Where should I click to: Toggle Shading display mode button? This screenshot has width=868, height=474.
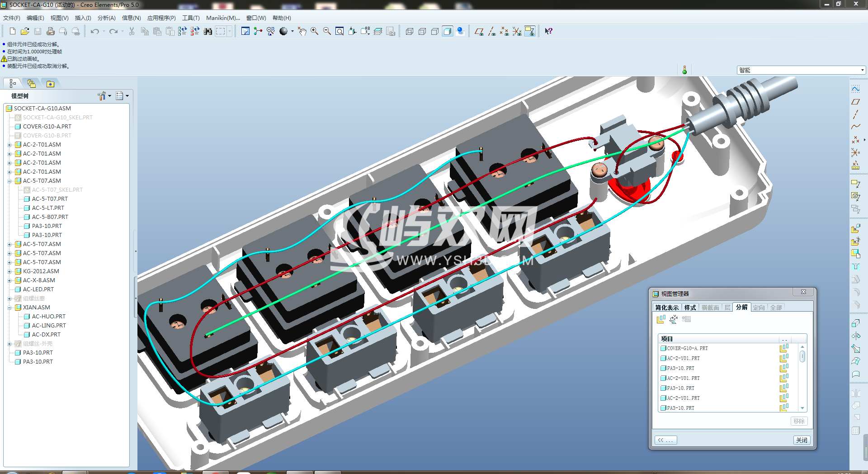point(447,31)
